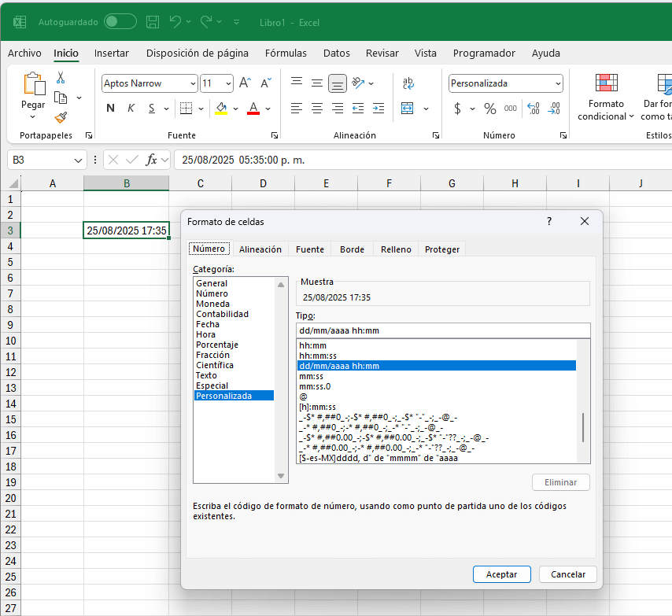Expand the Name Box dropdown B3

pos(78,160)
